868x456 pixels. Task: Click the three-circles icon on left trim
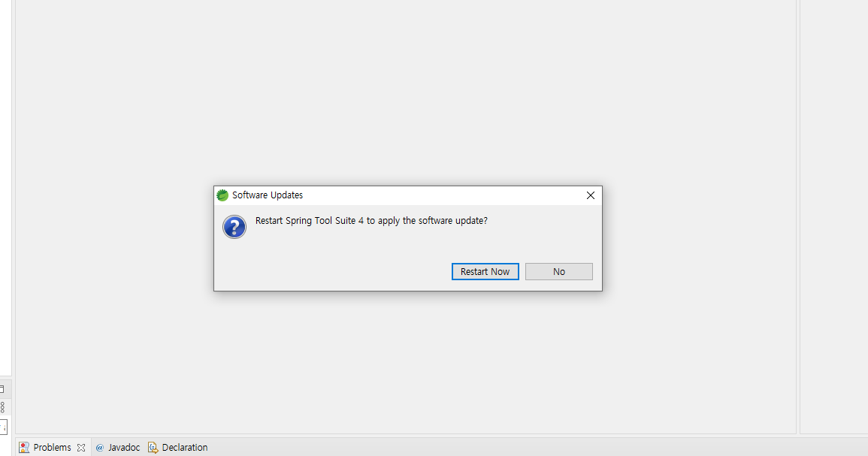pyautogui.click(x=2, y=407)
